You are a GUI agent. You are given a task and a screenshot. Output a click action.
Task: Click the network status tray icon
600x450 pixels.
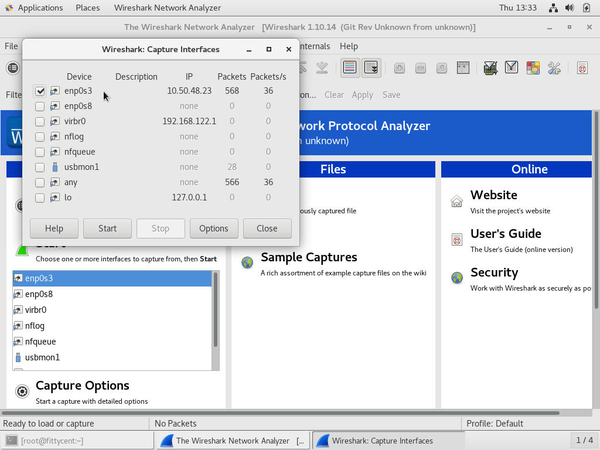[553, 8]
